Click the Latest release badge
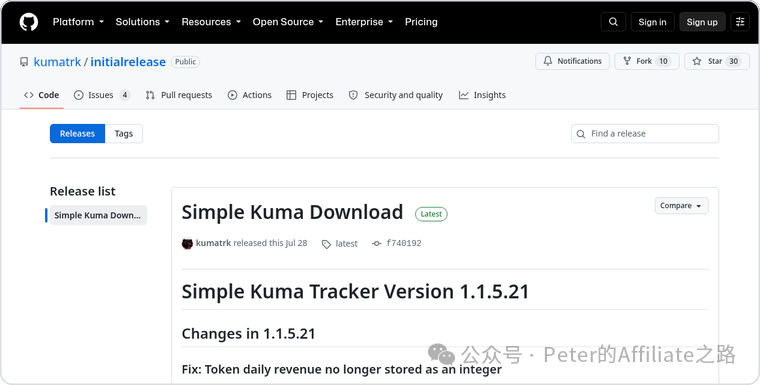The image size is (760, 385). tap(431, 214)
